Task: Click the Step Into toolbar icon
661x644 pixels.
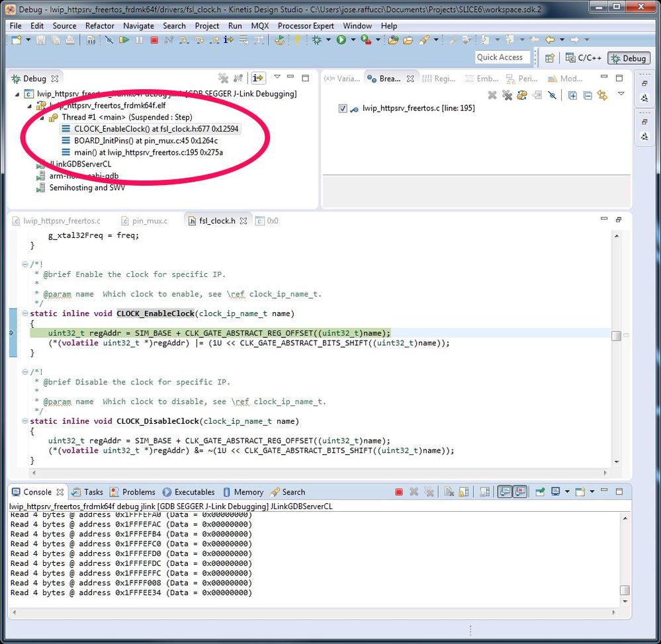Action: coord(184,40)
